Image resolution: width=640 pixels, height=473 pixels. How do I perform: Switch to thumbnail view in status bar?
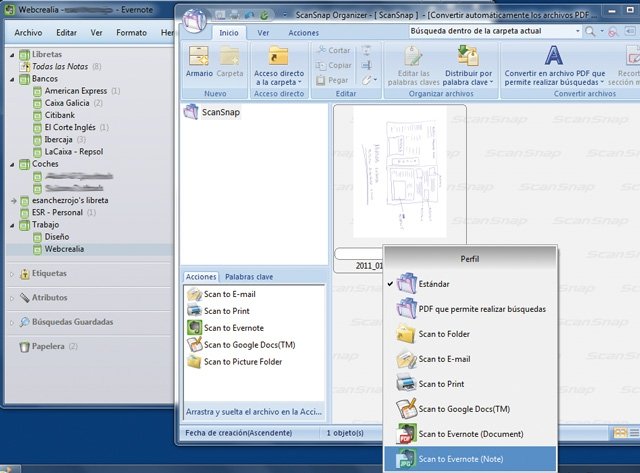(x=620, y=433)
